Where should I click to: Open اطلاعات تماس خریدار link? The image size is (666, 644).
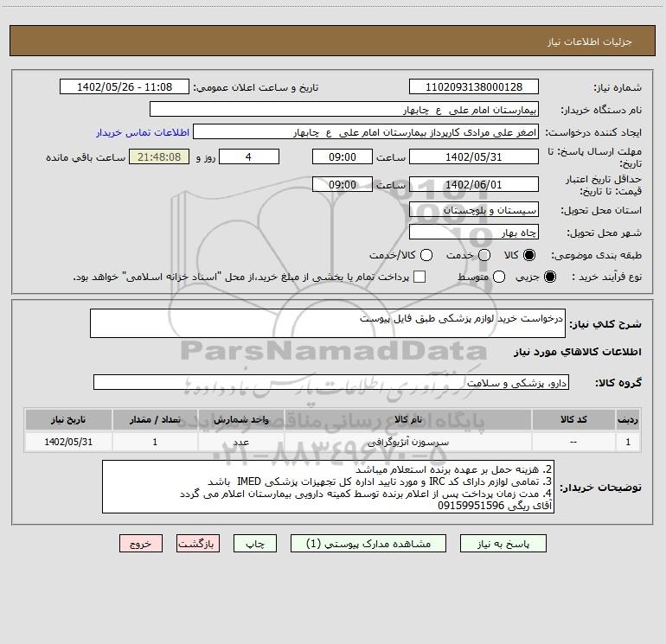[x=143, y=132]
